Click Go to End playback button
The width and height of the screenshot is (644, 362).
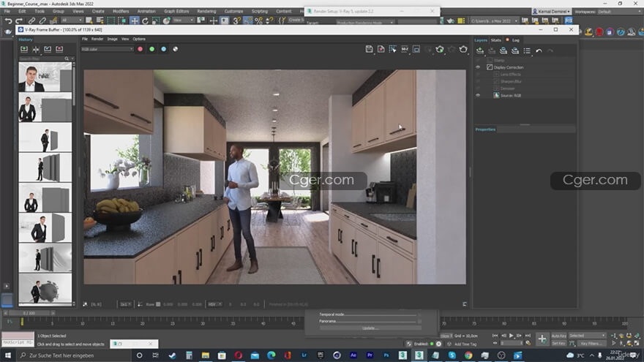coord(528,336)
